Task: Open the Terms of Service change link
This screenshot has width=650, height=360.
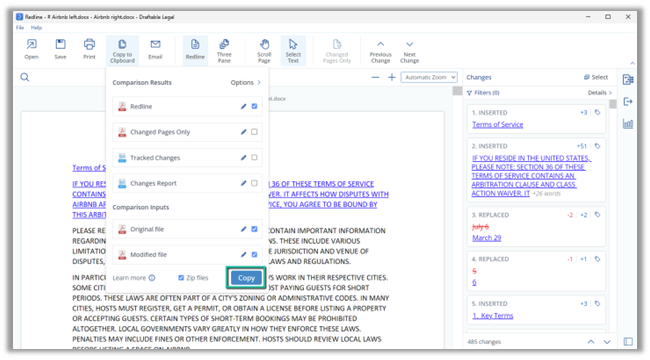Action: (x=497, y=124)
